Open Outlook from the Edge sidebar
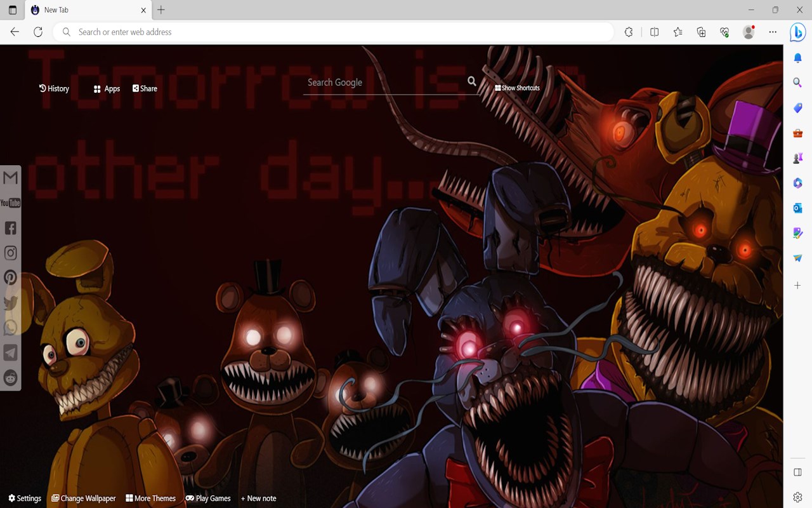The height and width of the screenshot is (508, 812). (x=797, y=208)
